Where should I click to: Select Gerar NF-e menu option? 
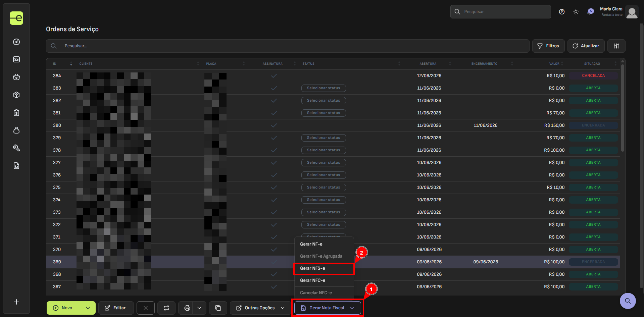pyautogui.click(x=324, y=244)
